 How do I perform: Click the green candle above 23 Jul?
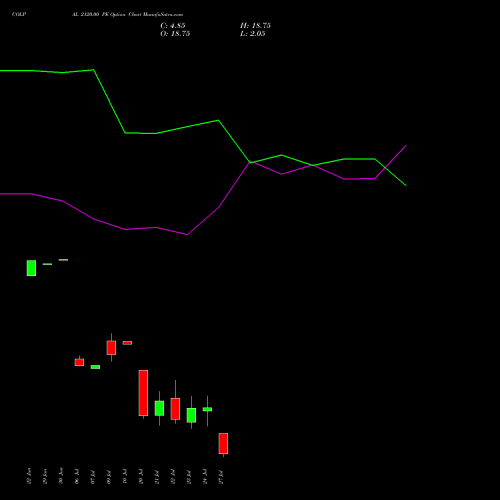(191, 415)
